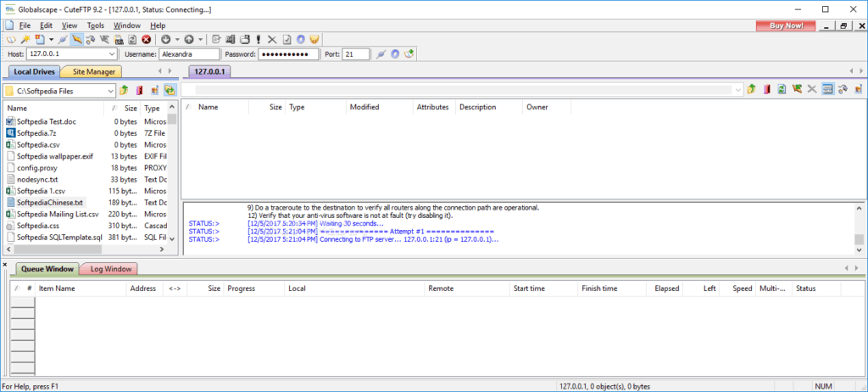The image size is (868, 392).
Task: Toggle the remote pane log view button
Action: (826, 89)
